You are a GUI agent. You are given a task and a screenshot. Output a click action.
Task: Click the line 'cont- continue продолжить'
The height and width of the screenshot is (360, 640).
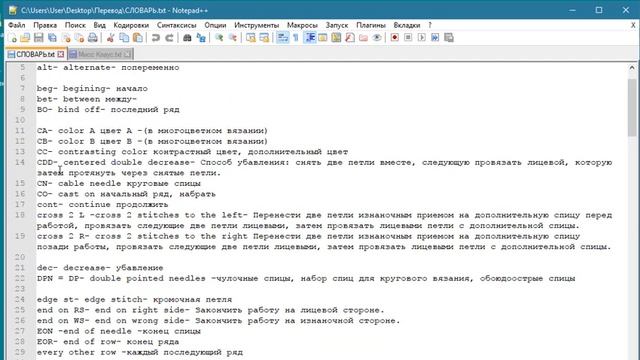point(102,204)
